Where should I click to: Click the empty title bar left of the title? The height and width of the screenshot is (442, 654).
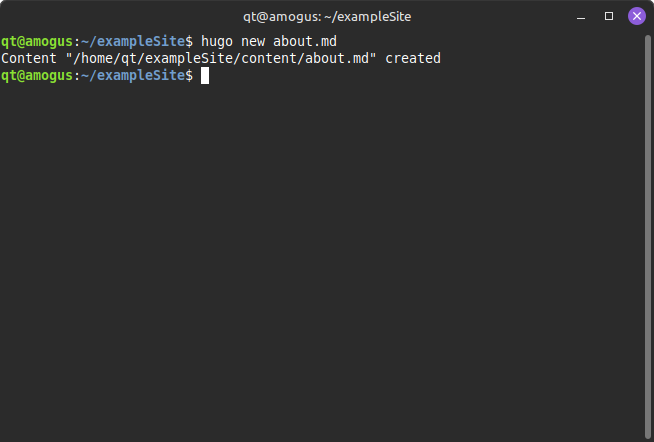[120, 16]
